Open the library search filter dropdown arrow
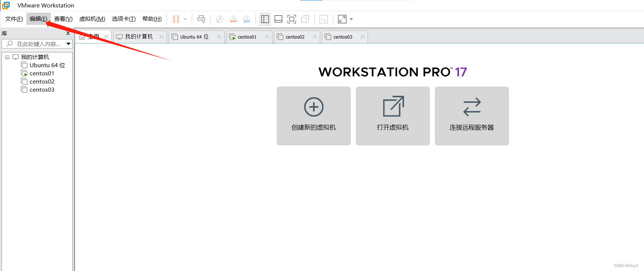Image resolution: width=644 pixels, height=271 pixels. 69,44
